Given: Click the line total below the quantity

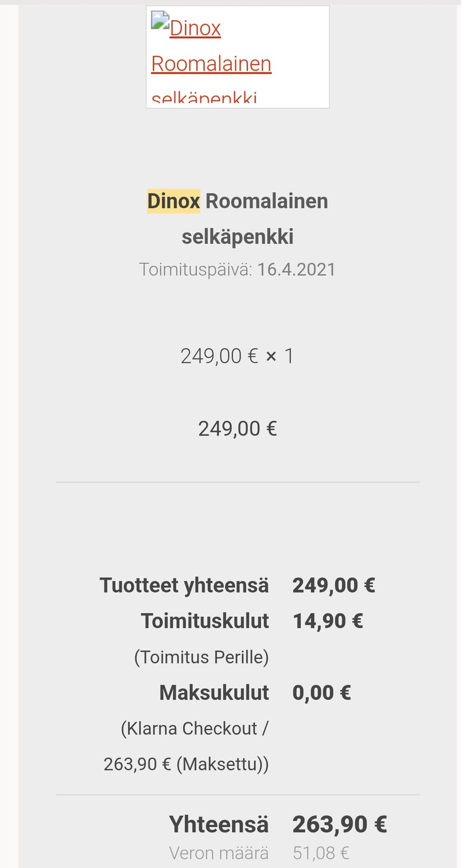Looking at the screenshot, I should coord(237,429).
